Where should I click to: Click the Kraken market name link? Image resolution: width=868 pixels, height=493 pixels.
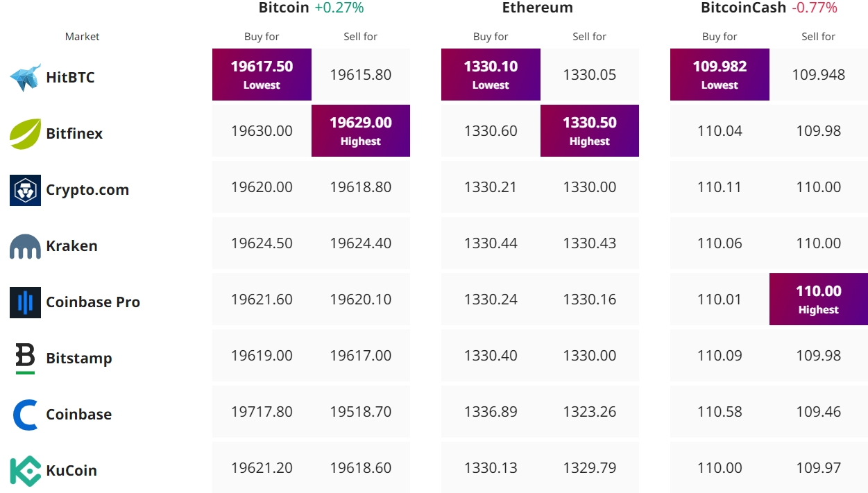pos(71,246)
